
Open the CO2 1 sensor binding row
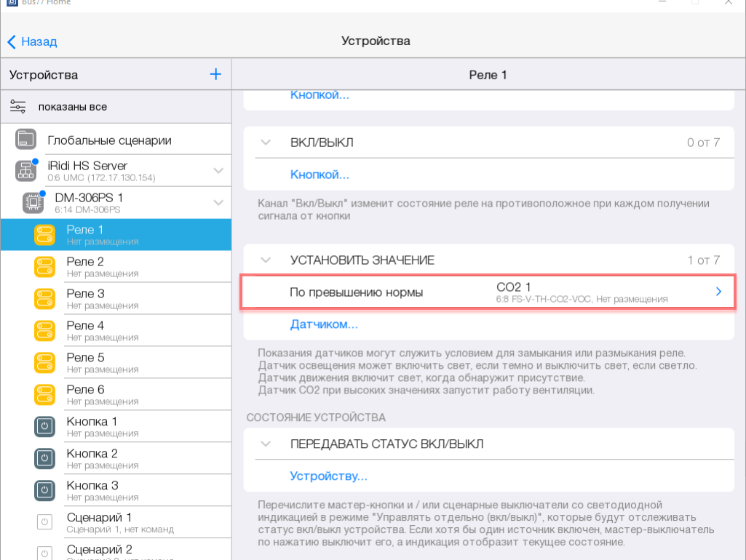[x=488, y=292]
